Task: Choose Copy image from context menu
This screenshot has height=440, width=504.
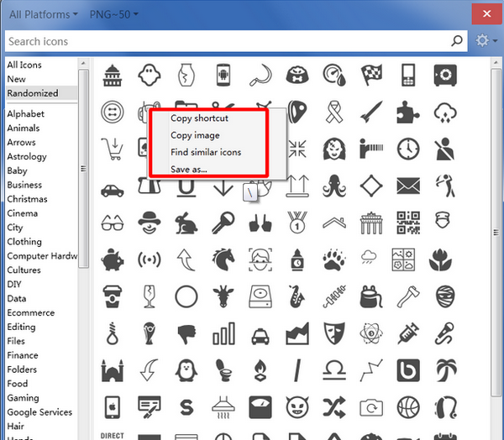Action: point(195,135)
